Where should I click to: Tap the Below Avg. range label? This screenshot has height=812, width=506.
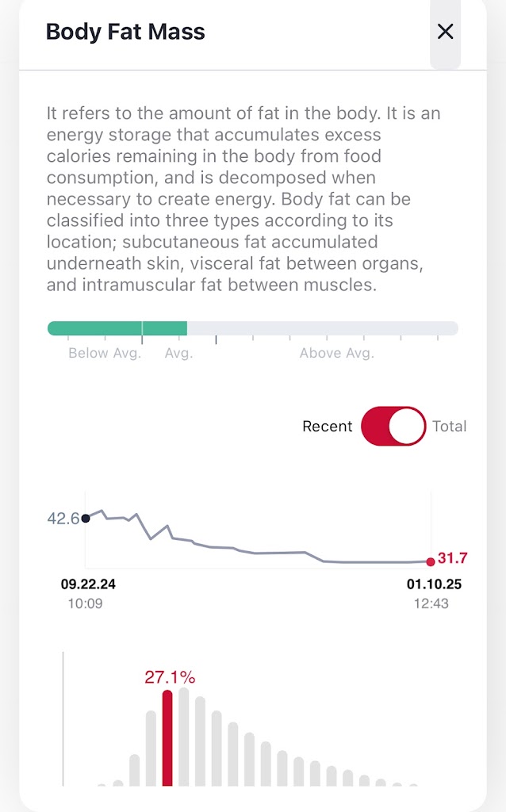105,354
